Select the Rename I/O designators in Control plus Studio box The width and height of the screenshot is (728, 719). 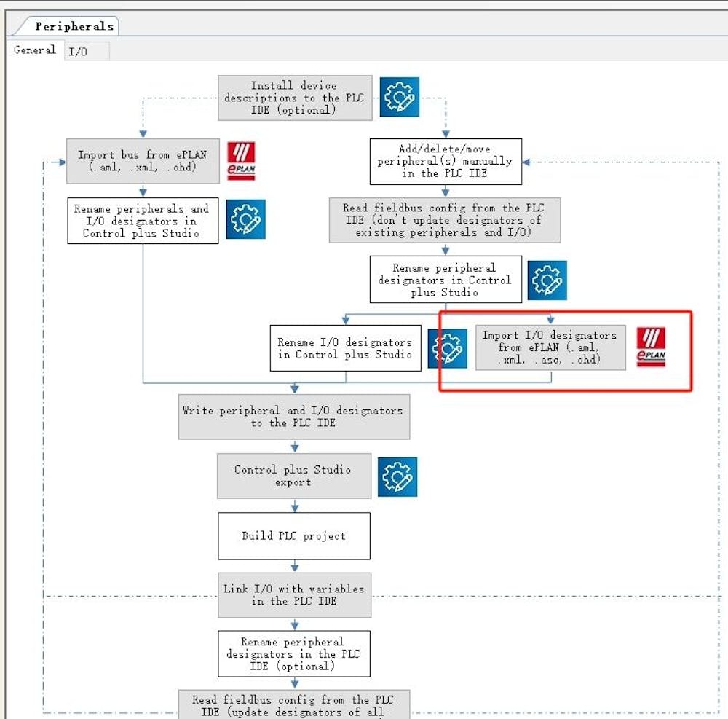click(x=345, y=348)
